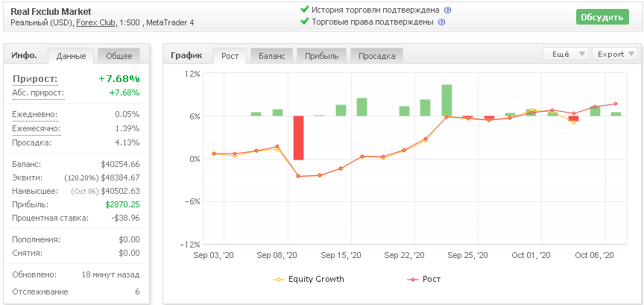Click the Отслеживание count 6

pos(138,292)
